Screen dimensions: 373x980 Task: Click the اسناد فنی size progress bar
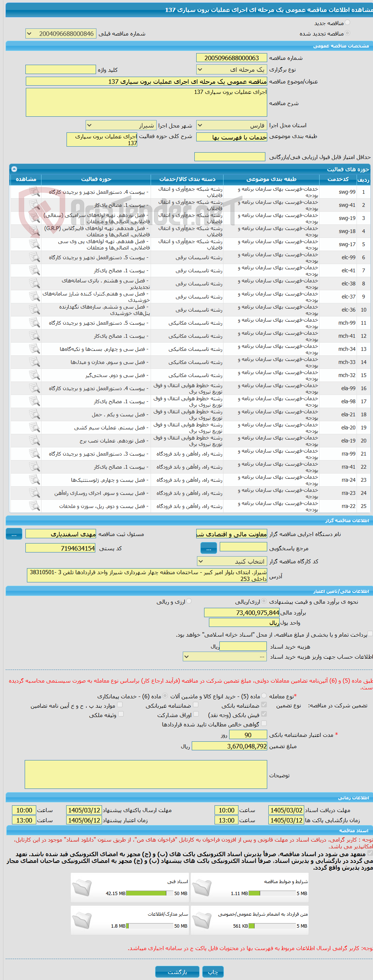[x=146, y=893]
